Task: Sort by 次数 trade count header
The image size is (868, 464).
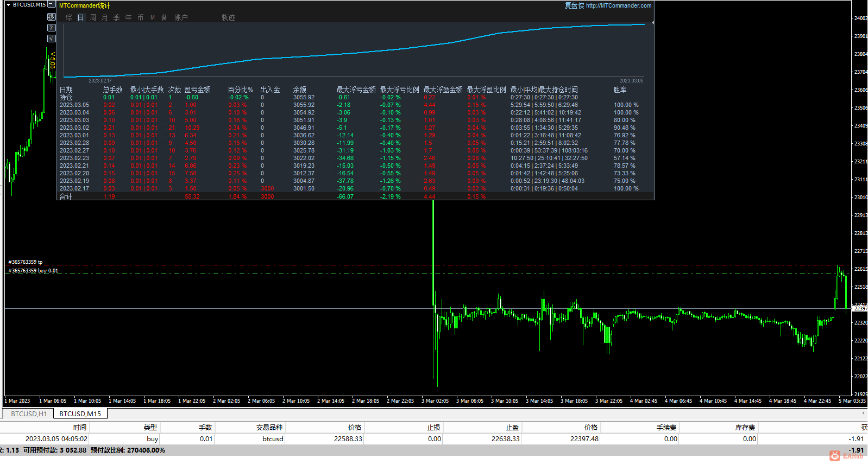Action: click(174, 90)
